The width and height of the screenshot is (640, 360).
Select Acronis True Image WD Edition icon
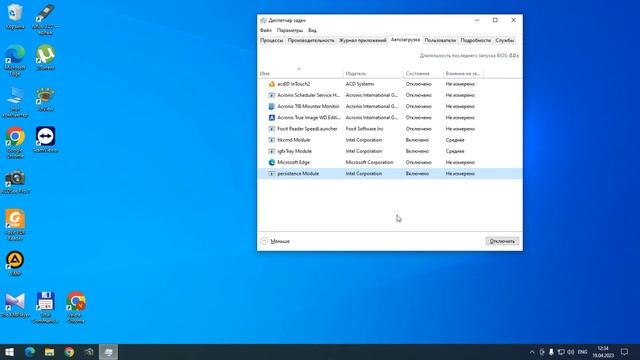click(271, 118)
